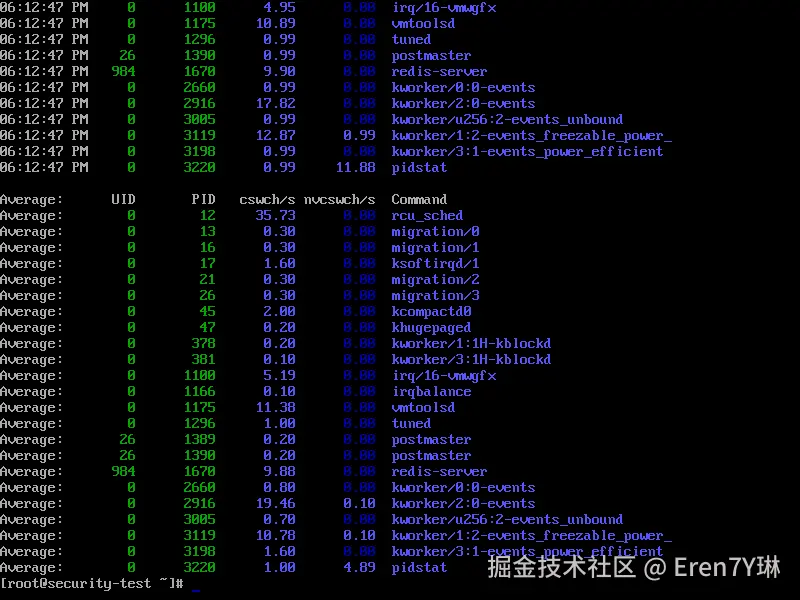
Task: Select the ksoftirqd/1 command name
Action: click(x=435, y=263)
